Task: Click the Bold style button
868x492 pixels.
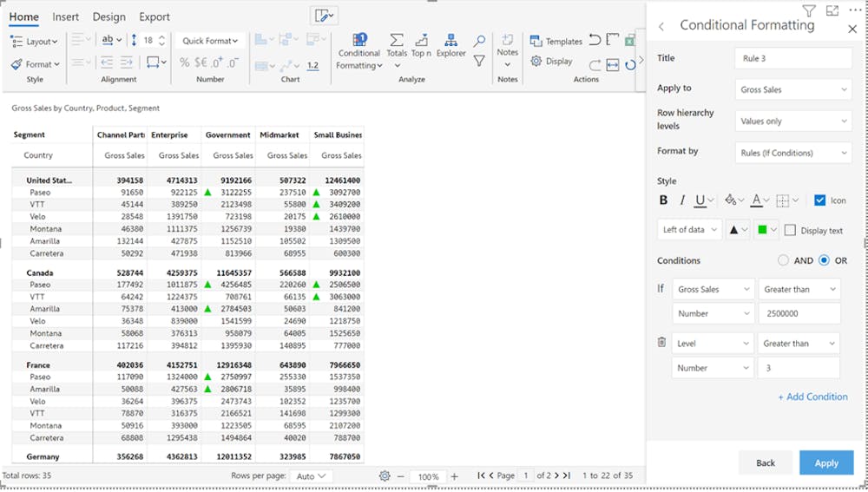Action: pos(664,200)
